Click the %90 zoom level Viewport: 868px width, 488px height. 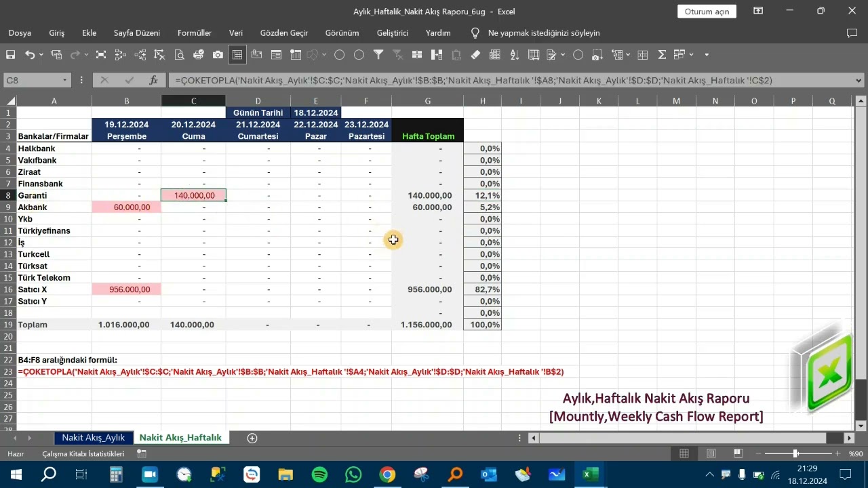point(855,453)
